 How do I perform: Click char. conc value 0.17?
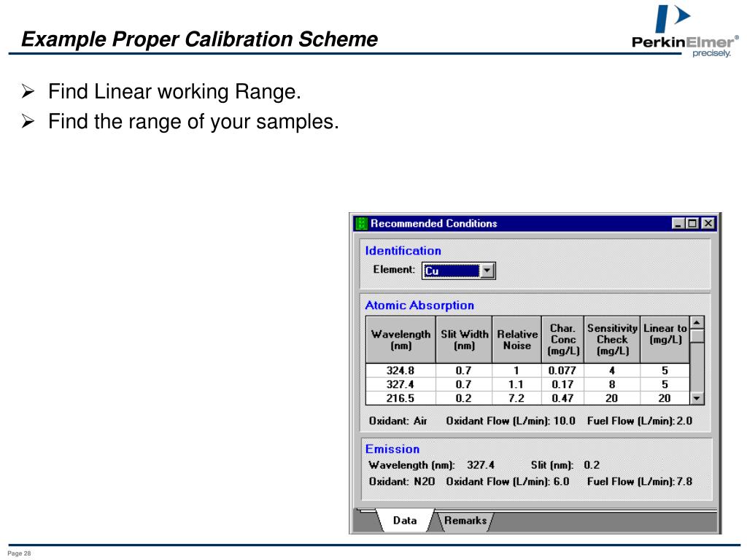click(562, 384)
